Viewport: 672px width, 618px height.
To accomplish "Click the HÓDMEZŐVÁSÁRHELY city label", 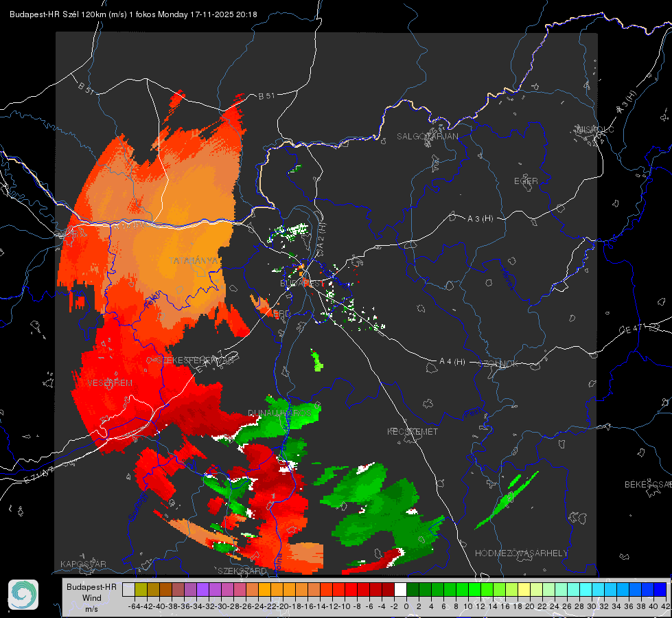I will click(521, 553).
